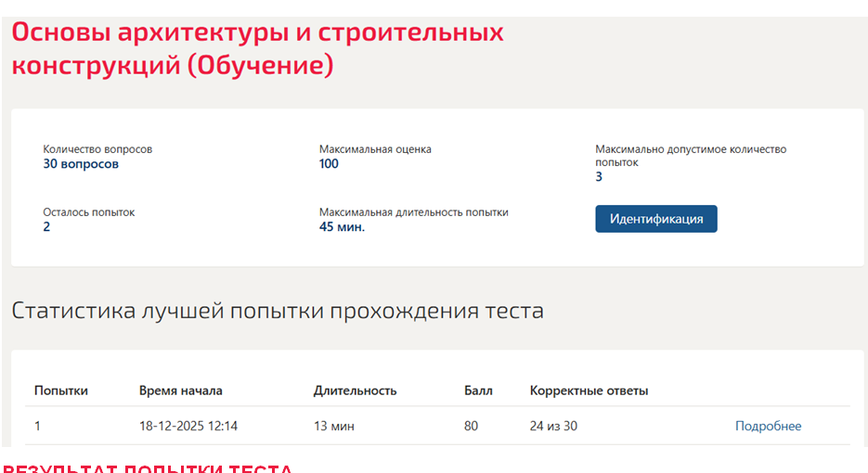Select the Время начала column header

pos(180,390)
